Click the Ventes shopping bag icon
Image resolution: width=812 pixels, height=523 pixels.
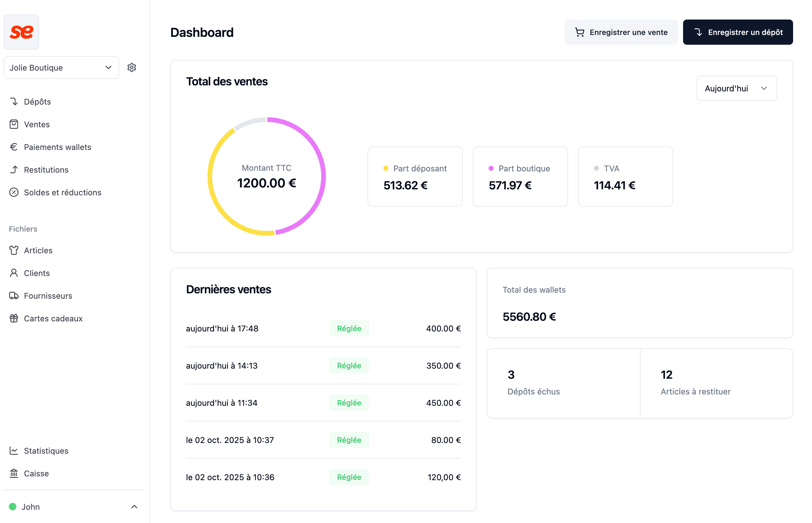click(x=14, y=124)
